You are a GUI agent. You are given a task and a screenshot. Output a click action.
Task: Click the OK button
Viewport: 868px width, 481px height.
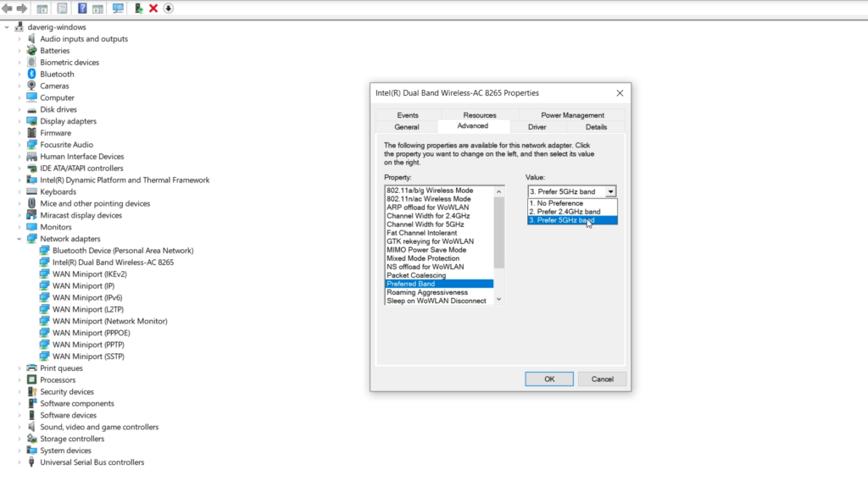coord(549,379)
